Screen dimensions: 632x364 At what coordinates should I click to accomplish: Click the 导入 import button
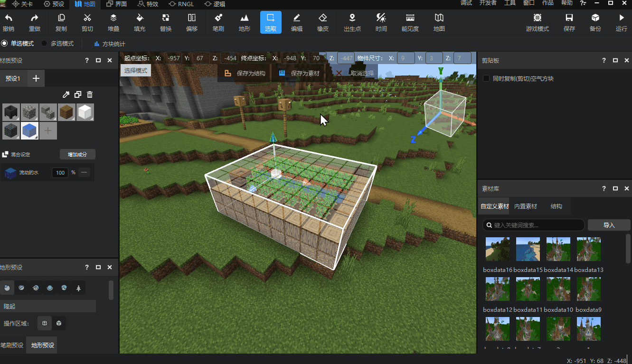(x=609, y=225)
